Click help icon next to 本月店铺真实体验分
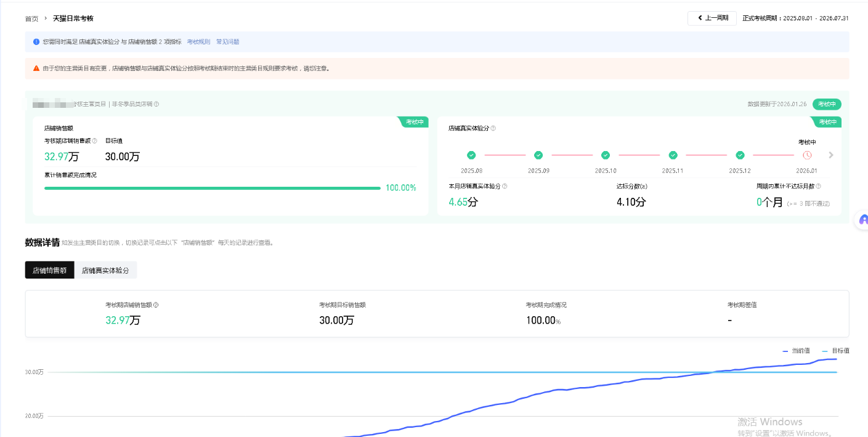 505,186
